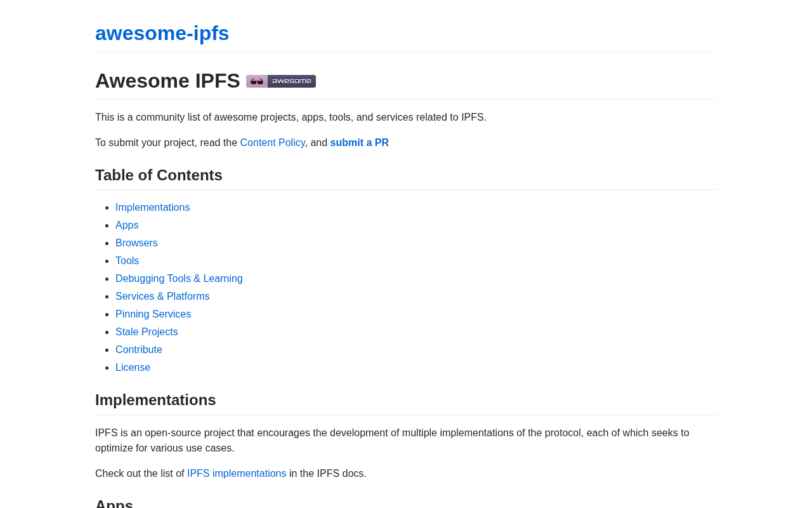Navigate to the Tools contents link
Screen dimensions: 812x508
(127, 261)
